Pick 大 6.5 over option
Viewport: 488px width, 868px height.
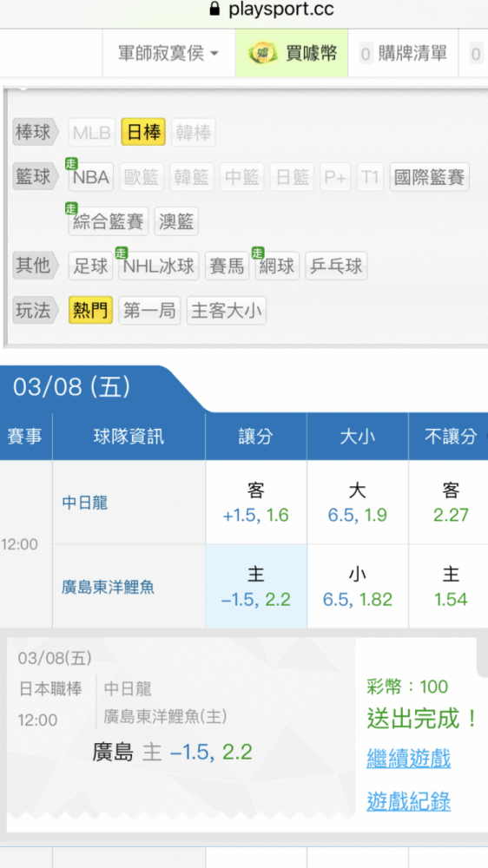[357, 502]
